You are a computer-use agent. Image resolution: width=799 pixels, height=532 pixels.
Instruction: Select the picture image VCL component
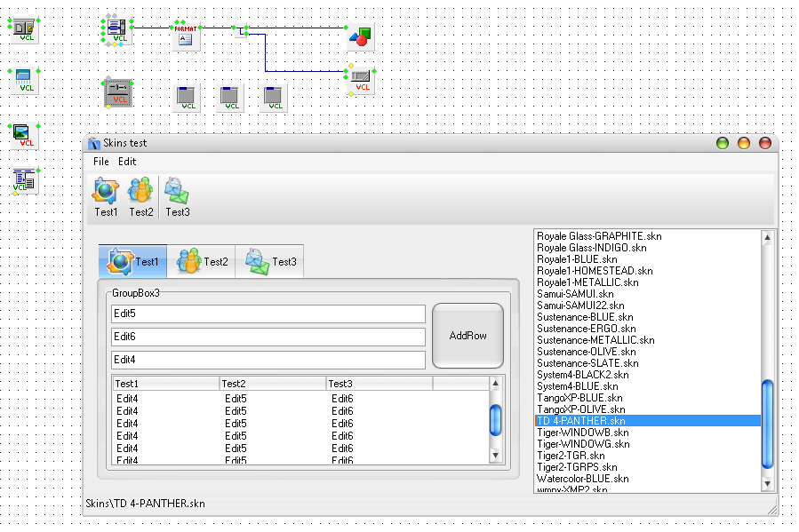click(x=25, y=135)
